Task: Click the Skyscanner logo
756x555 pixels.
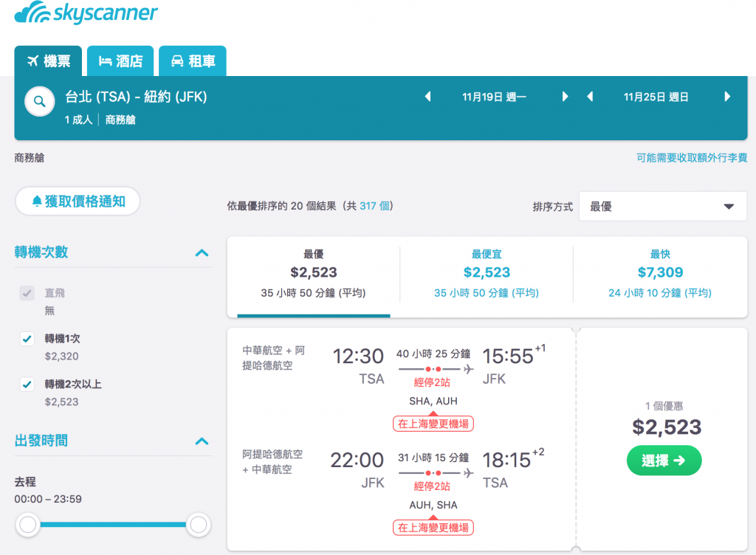Action: [86, 13]
